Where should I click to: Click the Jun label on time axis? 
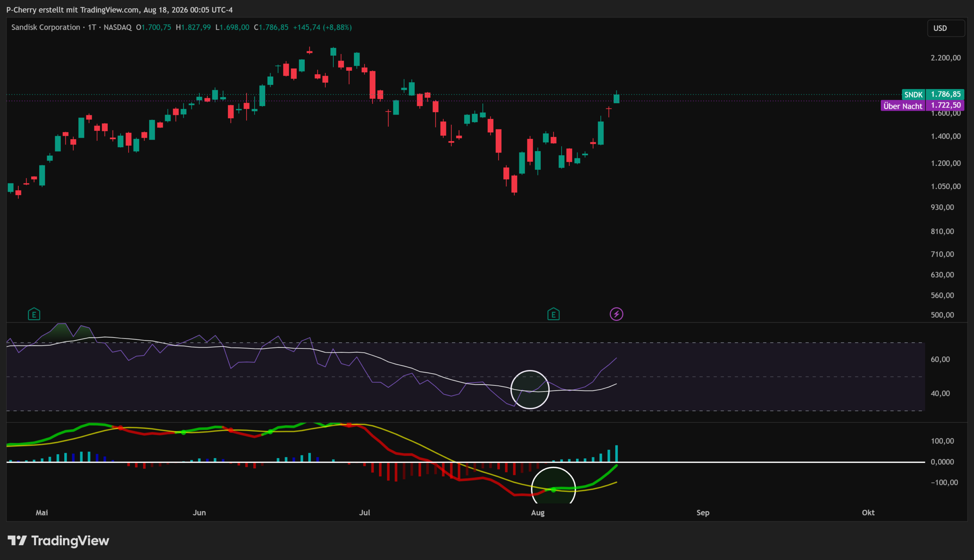click(x=199, y=513)
